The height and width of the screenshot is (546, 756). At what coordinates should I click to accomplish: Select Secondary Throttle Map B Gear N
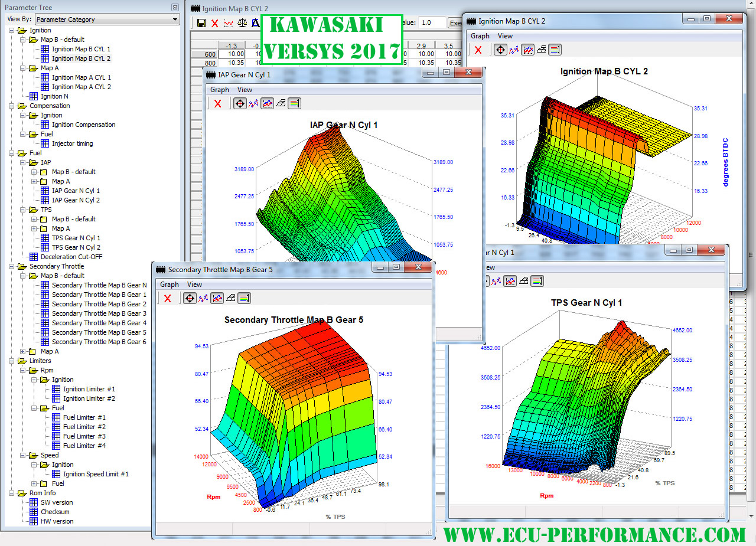99,285
